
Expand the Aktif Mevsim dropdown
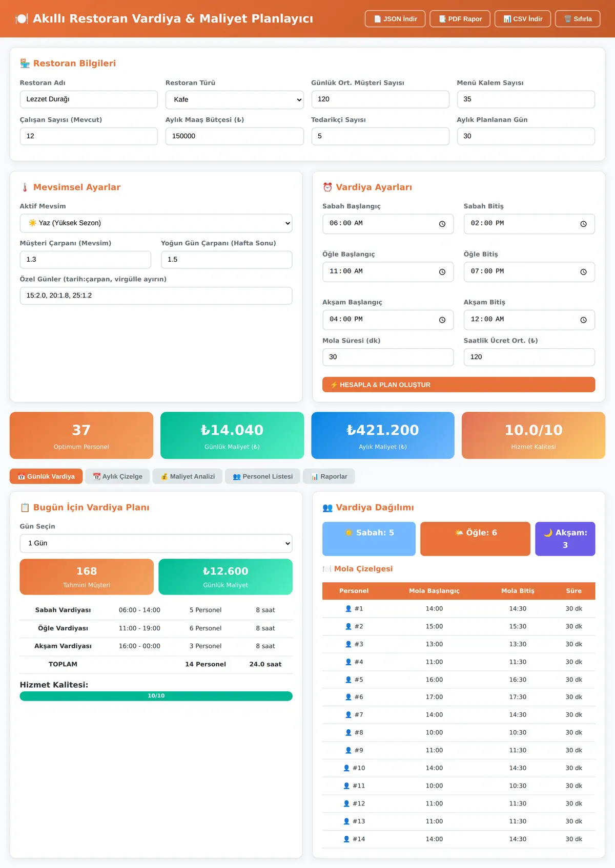pos(156,223)
